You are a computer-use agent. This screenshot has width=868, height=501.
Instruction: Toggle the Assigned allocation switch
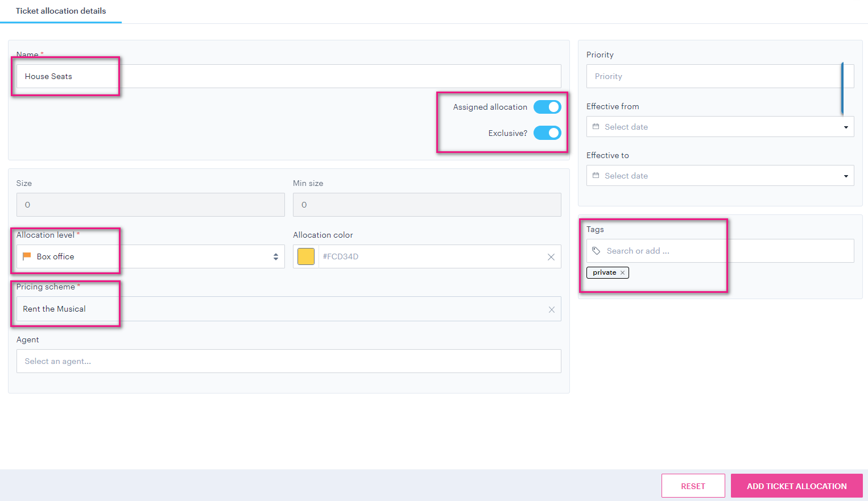coord(547,107)
